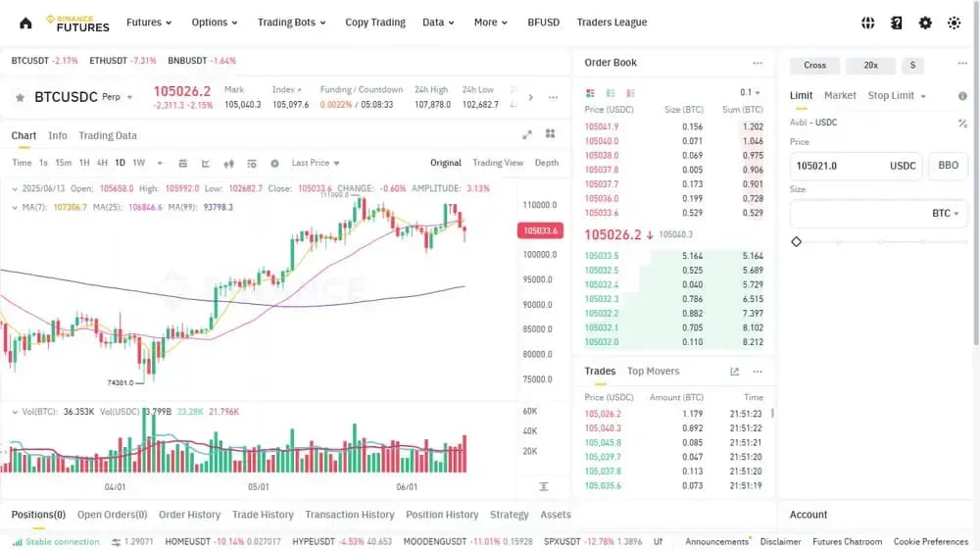This screenshot has width=980, height=551.
Task: Collapse the Vol(BTC) indicator row
Action: tap(15, 412)
